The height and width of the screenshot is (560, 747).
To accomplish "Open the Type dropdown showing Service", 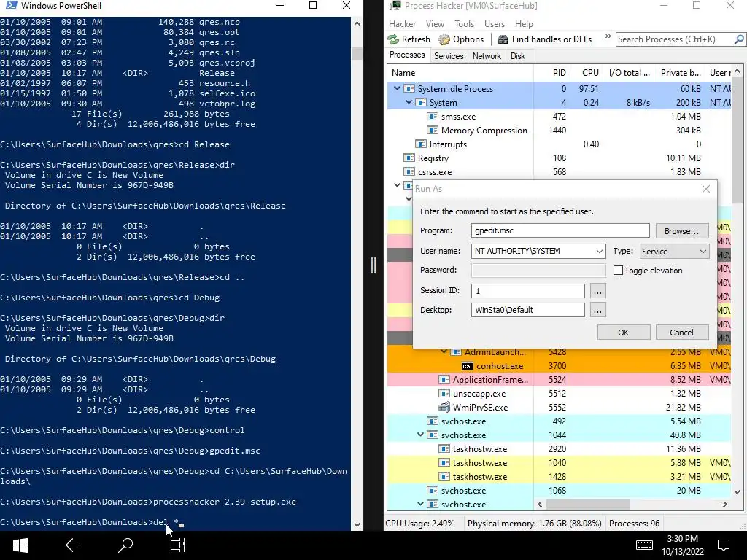I will 703,252.
